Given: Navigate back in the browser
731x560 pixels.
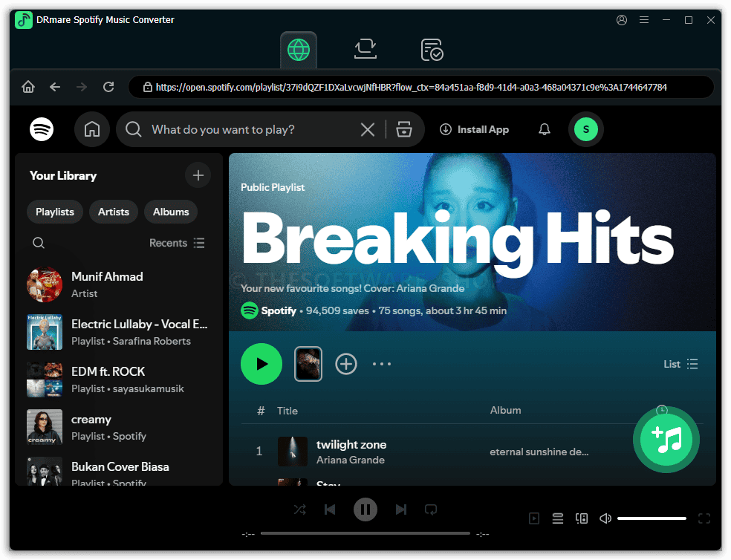Looking at the screenshot, I should pos(55,87).
